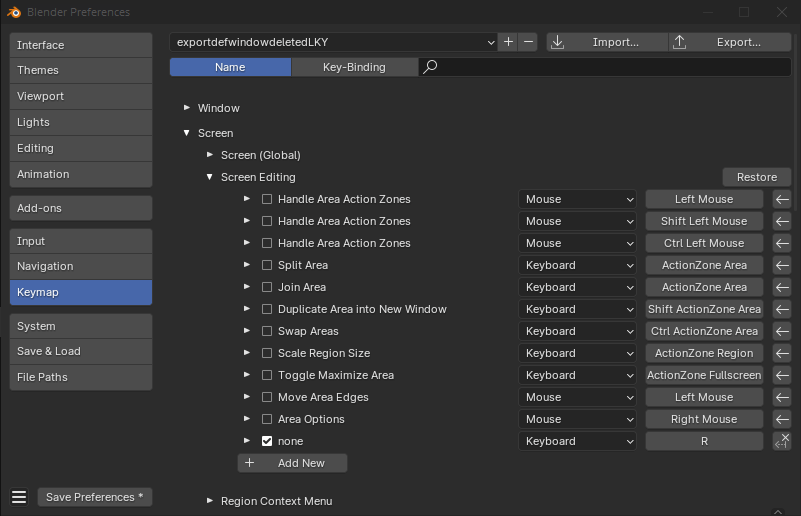
Task: Enable Duplicate Area into New Window checkbox
Action: 267,309
